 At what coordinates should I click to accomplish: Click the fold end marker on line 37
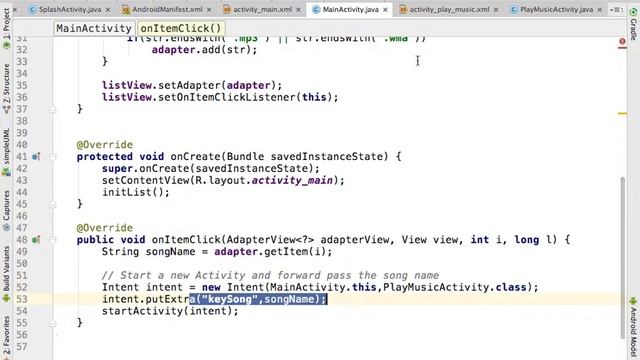tap(53, 109)
